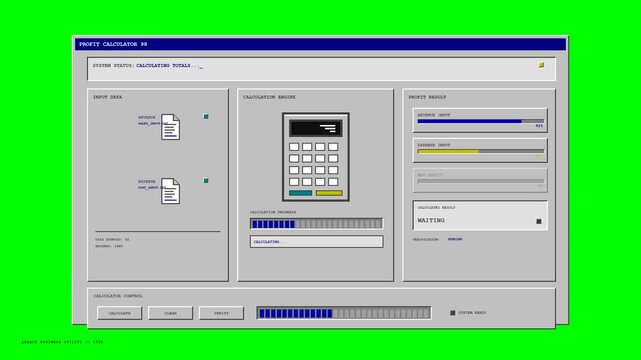This screenshot has height=360, width=641.
Task: Click the yellow status indicator in System Status bar
Action: (541, 65)
